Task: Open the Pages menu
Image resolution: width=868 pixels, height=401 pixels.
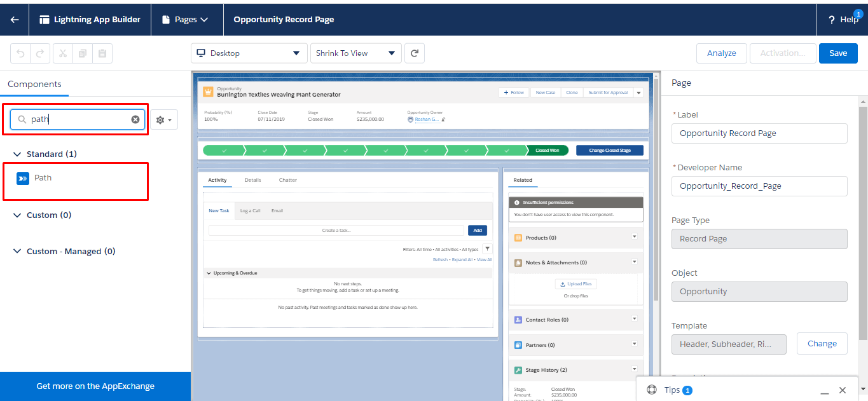Action: [x=186, y=19]
